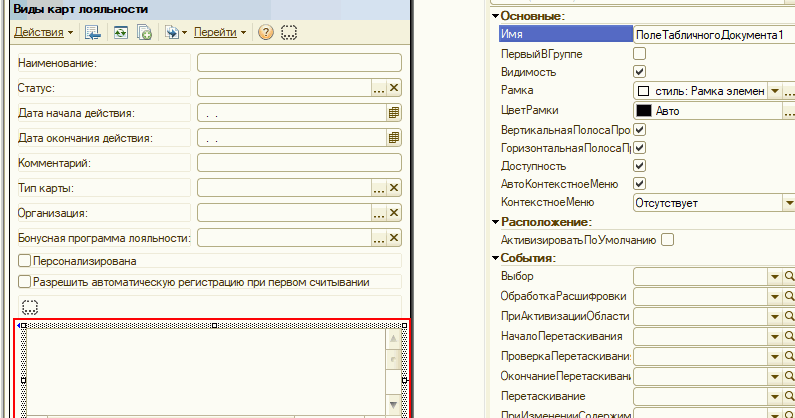
Task: Open the Перейти menu
Action: [220, 32]
